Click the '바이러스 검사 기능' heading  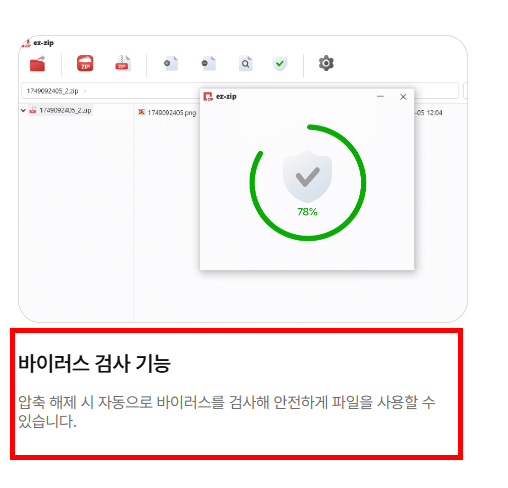coord(94,363)
